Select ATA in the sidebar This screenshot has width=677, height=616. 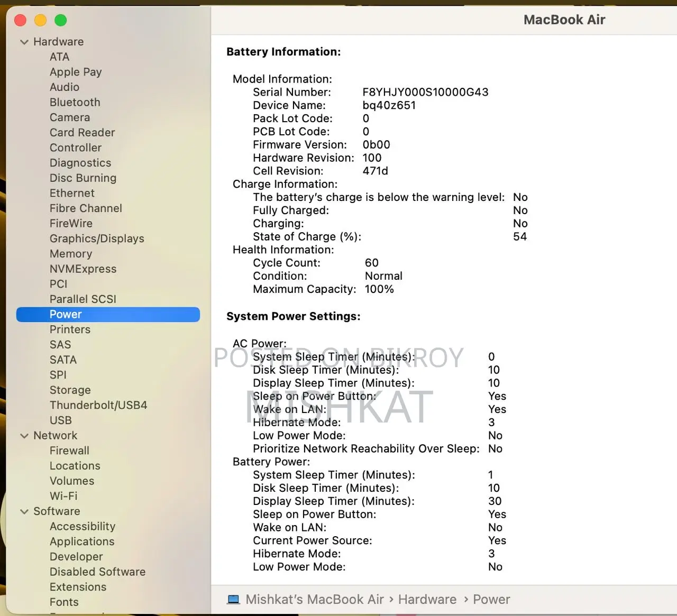coord(60,57)
